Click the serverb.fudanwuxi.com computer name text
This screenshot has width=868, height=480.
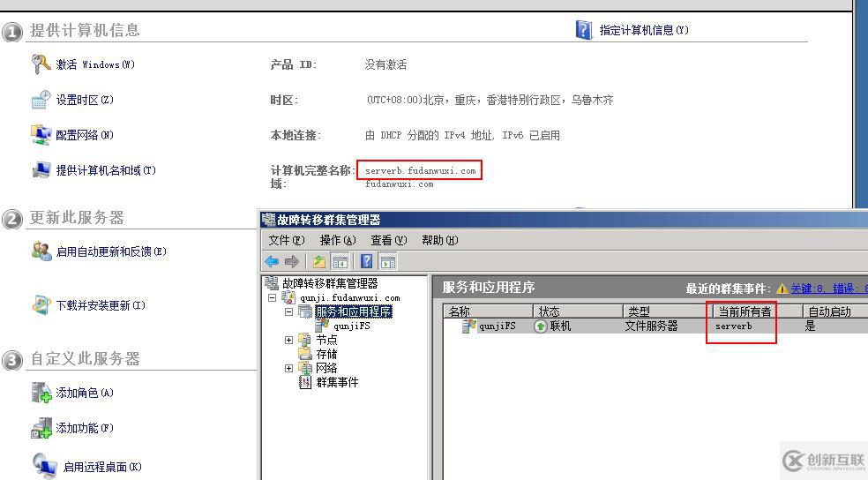[420, 170]
